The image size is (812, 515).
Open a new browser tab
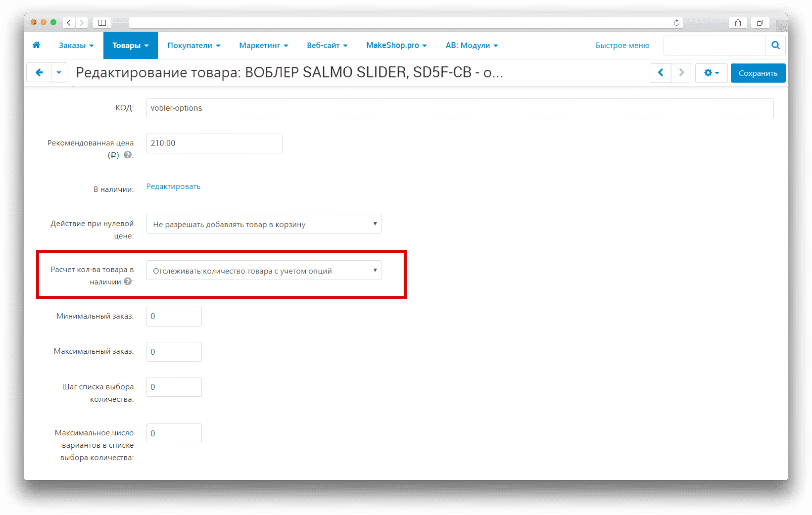coord(782,25)
